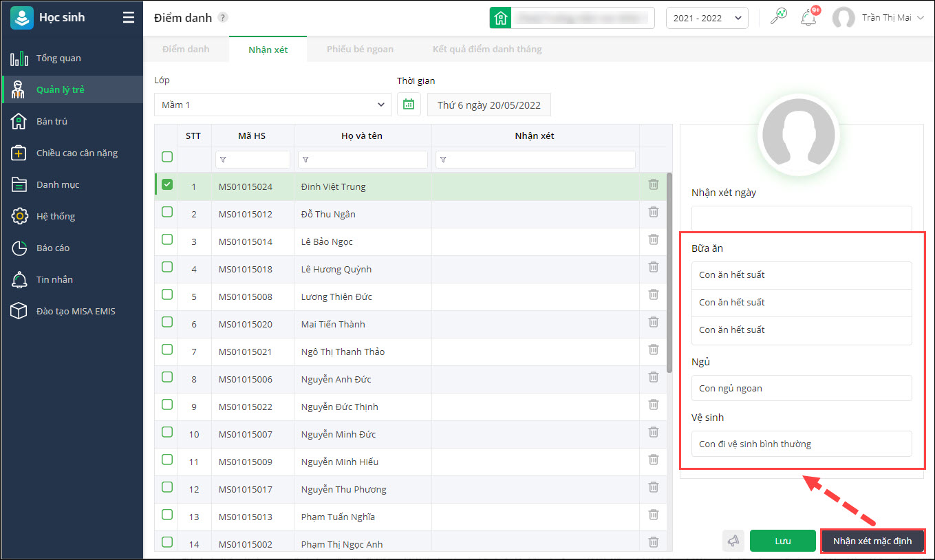Image resolution: width=935 pixels, height=560 pixels.
Task: Uncheck the checkbox for Đinh Việt Trung
Action: pyautogui.click(x=167, y=185)
